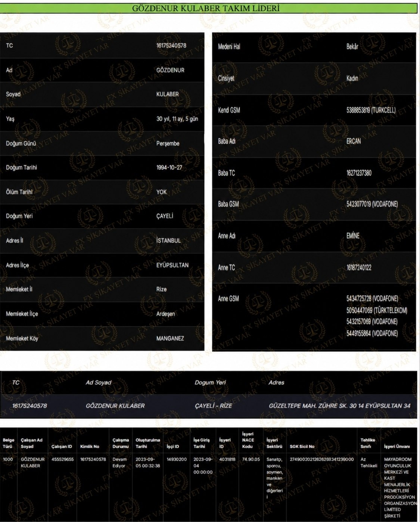Click the "Medeni Hal" field label
This screenshot has height=522, width=420.
coord(229,47)
